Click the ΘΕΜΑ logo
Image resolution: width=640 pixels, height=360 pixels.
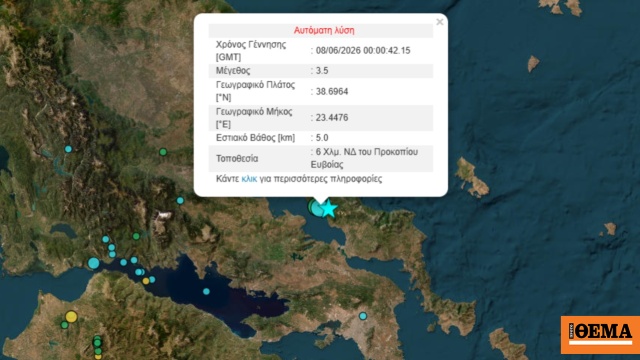pos(600,335)
